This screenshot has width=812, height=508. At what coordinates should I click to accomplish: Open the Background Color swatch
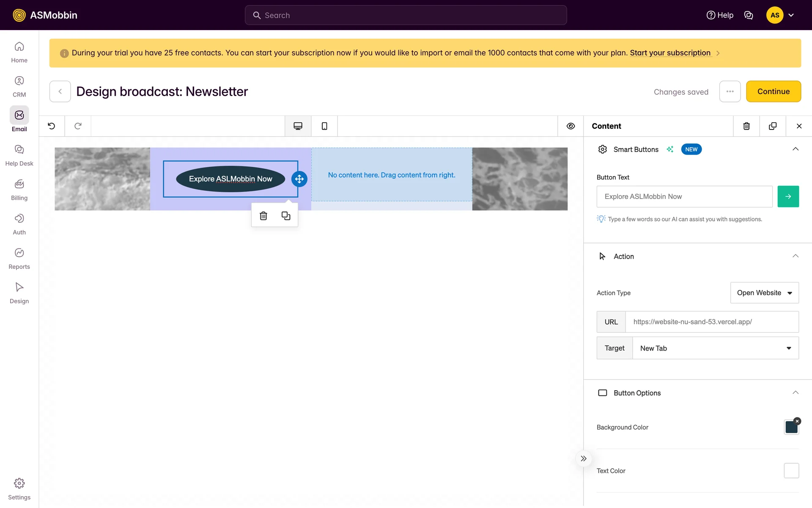791,428
